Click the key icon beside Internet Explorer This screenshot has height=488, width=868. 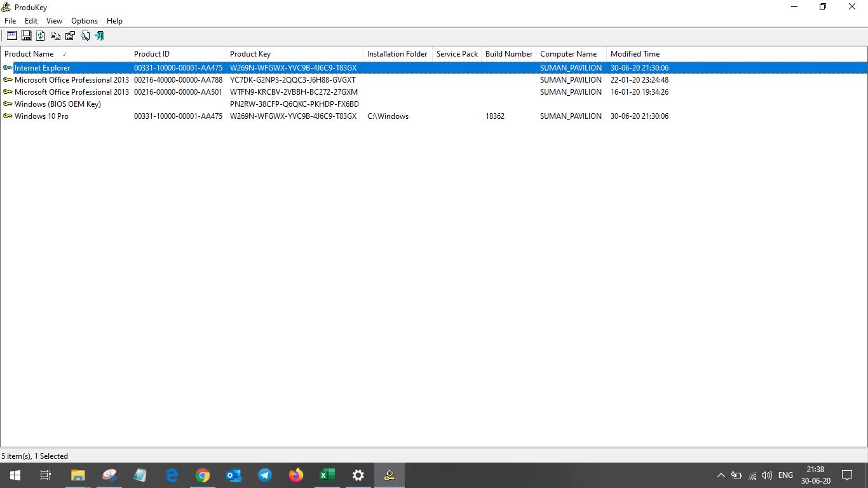(8, 68)
